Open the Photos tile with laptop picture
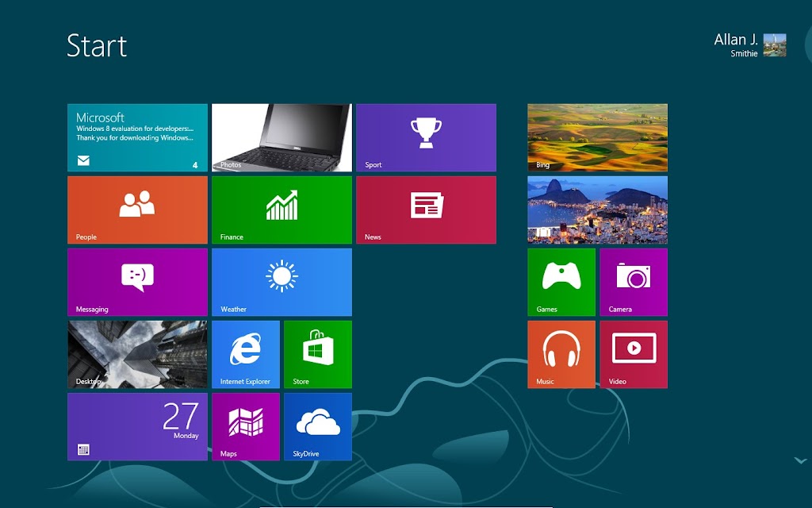This screenshot has width=812, height=508. pyautogui.click(x=282, y=137)
